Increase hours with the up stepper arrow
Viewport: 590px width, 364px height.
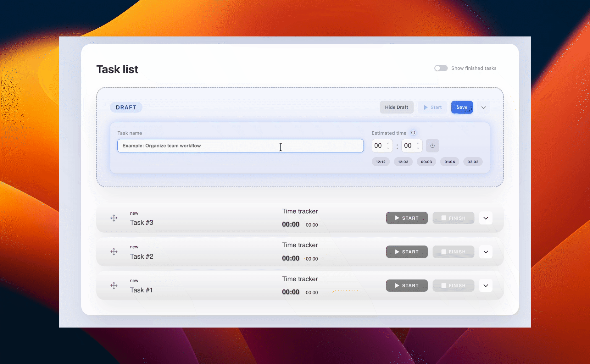pos(388,143)
